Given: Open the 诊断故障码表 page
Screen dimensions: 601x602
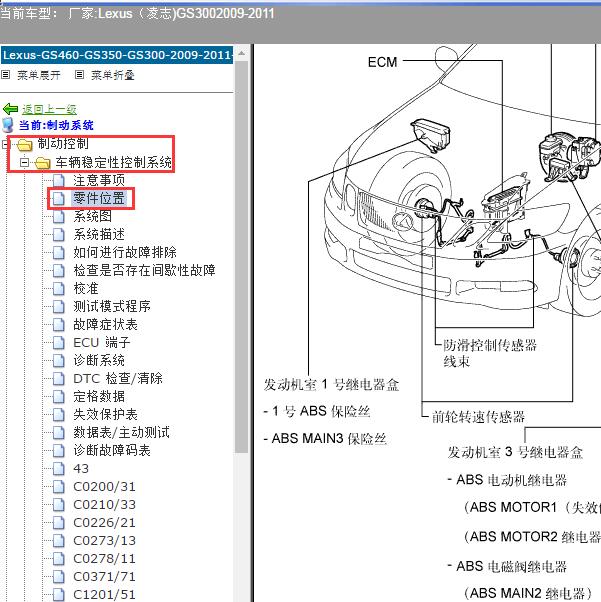Looking at the screenshot, I should pyautogui.click(x=112, y=451).
